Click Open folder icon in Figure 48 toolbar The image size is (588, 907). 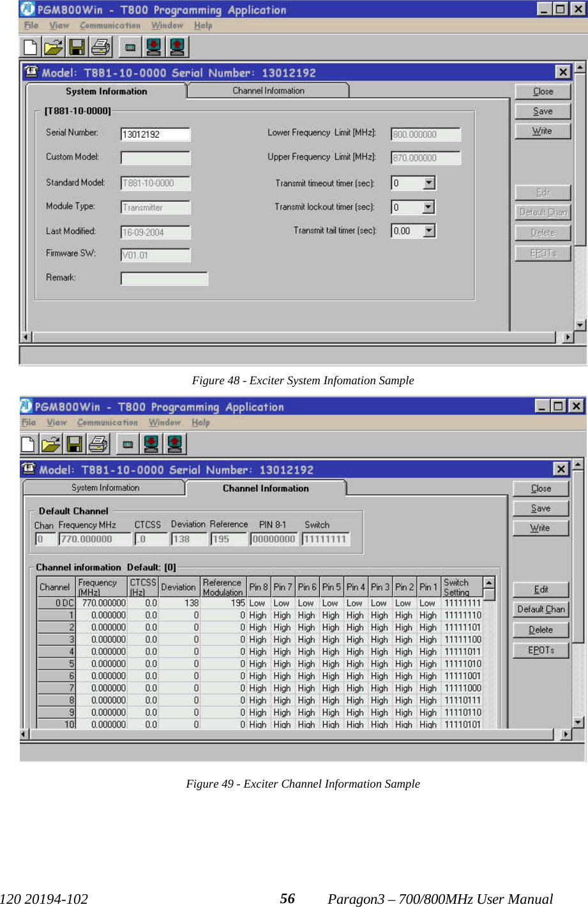(x=54, y=47)
